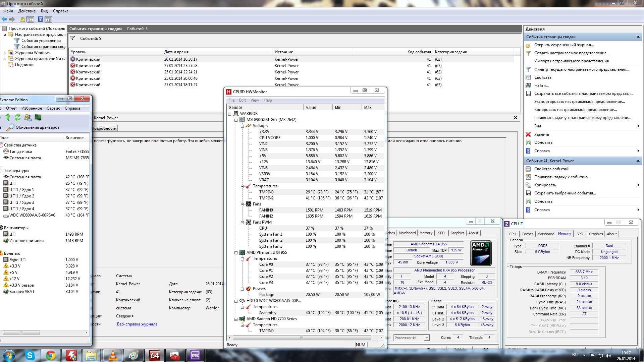Click Фильтр текущего настраиваемого представления action
The height and width of the screenshot is (362, 644).
[581, 69]
